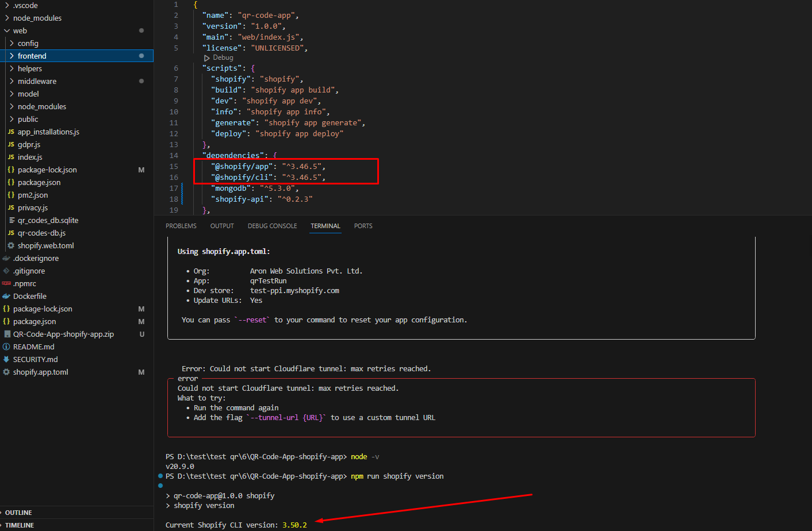Click the test-ppi.myshopify.com dev store text
Screen dimensions: 812x531
[294, 290]
